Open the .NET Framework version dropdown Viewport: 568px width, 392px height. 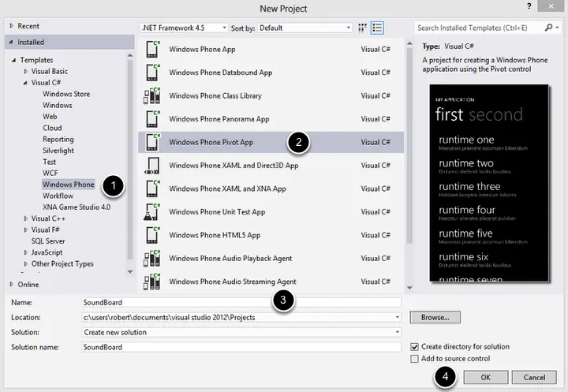click(184, 28)
